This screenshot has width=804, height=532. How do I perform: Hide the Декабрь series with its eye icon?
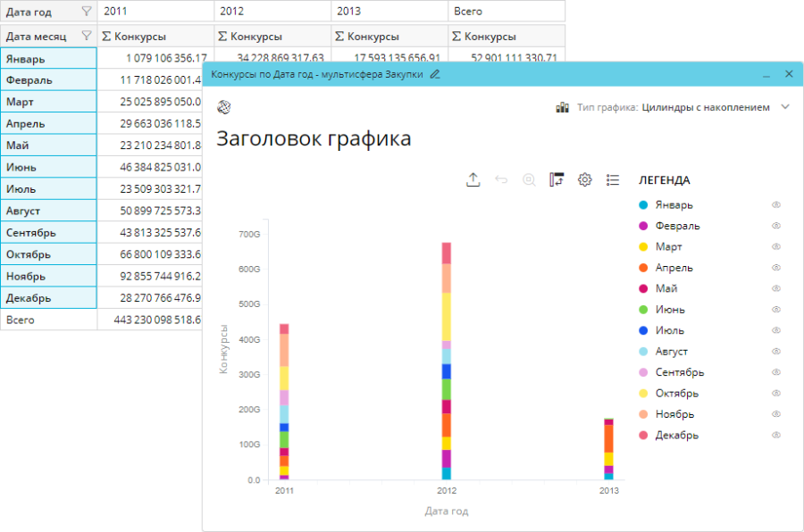click(776, 436)
